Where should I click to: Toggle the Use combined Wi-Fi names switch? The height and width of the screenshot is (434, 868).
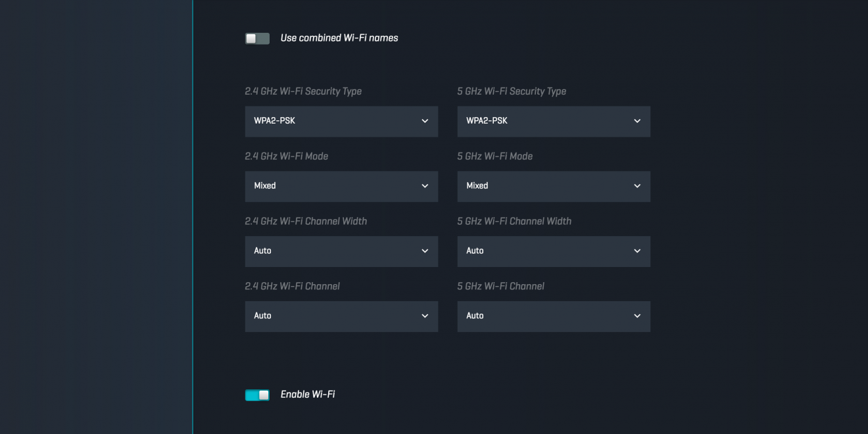click(257, 39)
